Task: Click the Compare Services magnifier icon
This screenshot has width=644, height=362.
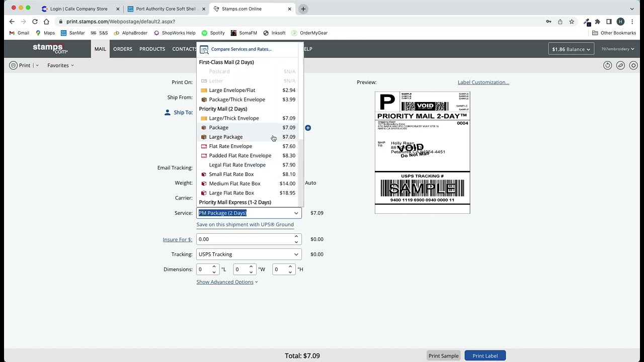Action: [x=204, y=49]
